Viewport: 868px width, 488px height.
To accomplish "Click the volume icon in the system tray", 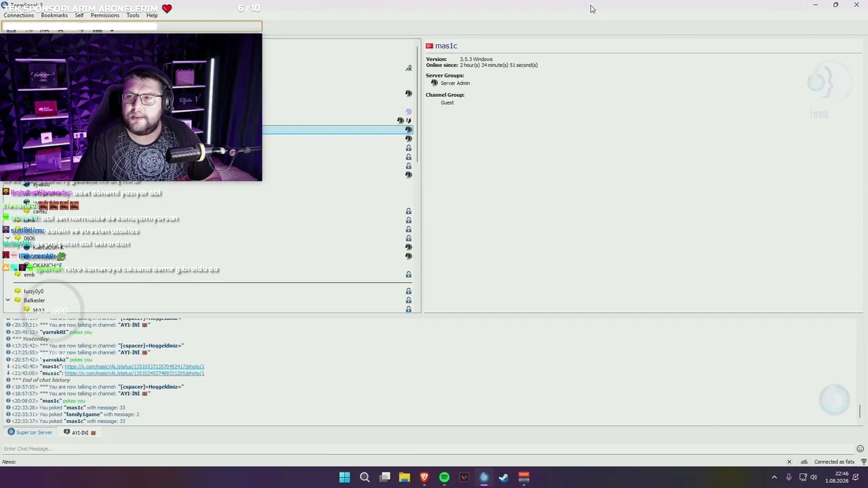I will [814, 478].
